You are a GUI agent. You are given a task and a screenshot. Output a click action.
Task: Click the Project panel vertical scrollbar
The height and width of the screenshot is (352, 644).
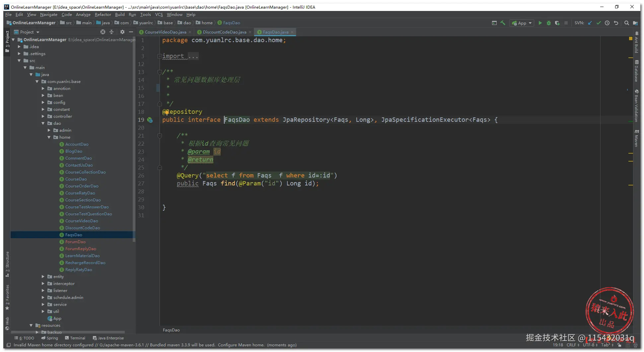(134, 139)
